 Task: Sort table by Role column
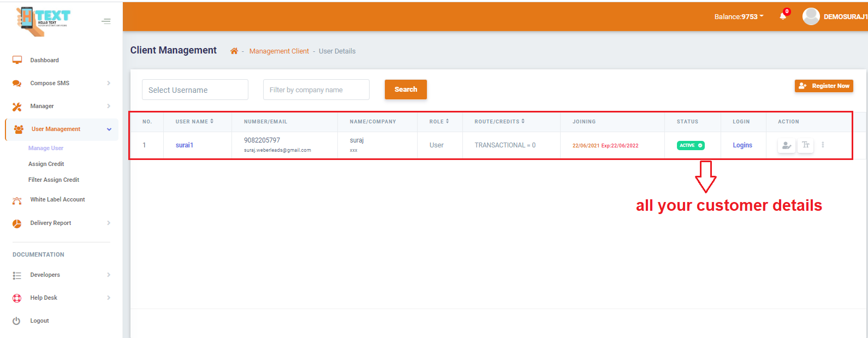coord(439,122)
